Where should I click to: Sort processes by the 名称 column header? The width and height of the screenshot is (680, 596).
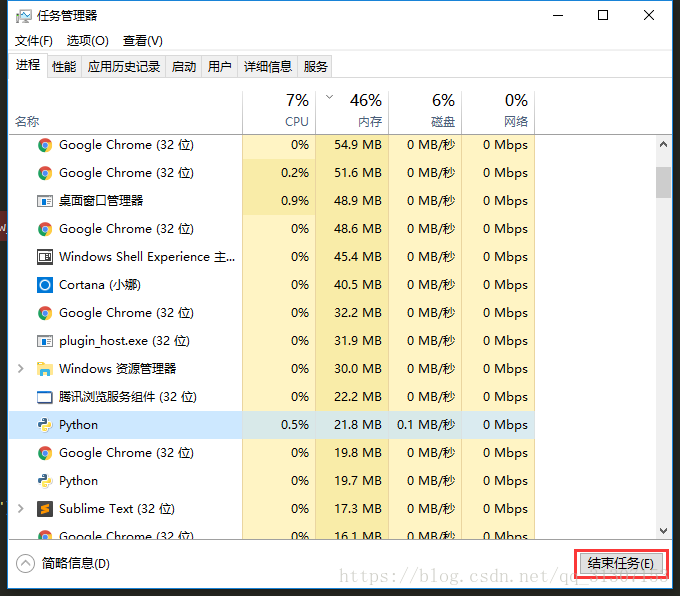125,112
